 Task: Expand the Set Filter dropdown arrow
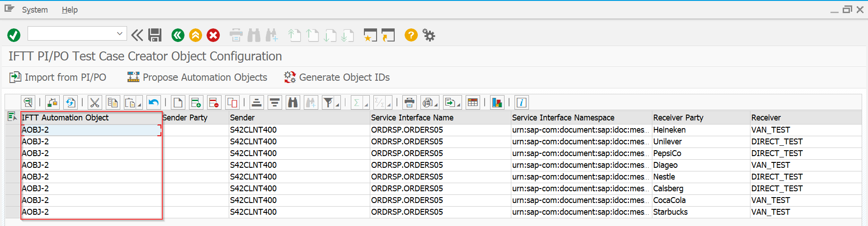click(x=338, y=106)
